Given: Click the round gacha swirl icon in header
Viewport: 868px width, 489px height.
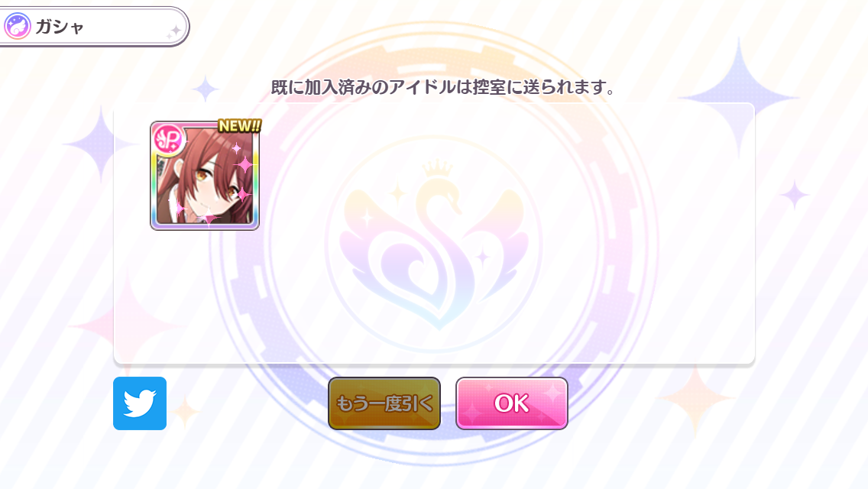Looking at the screenshot, I should point(17,26).
